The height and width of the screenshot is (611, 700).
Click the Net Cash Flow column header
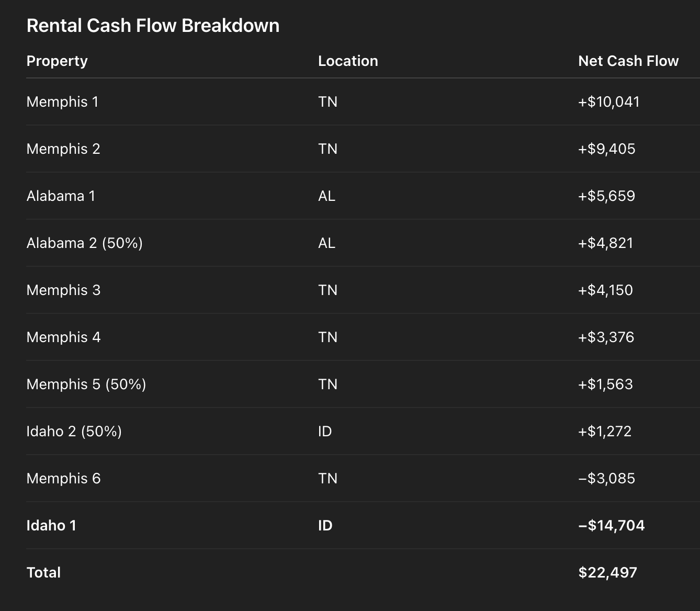pos(628,61)
